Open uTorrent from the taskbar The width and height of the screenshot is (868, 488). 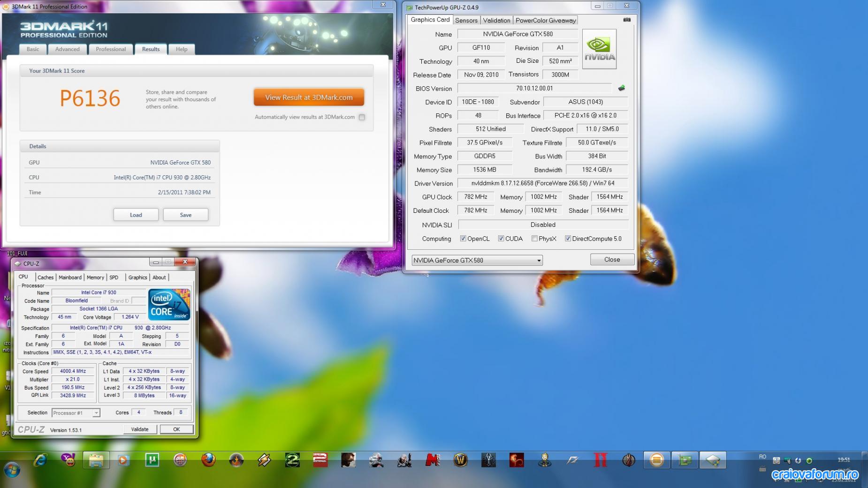pyautogui.click(x=152, y=460)
